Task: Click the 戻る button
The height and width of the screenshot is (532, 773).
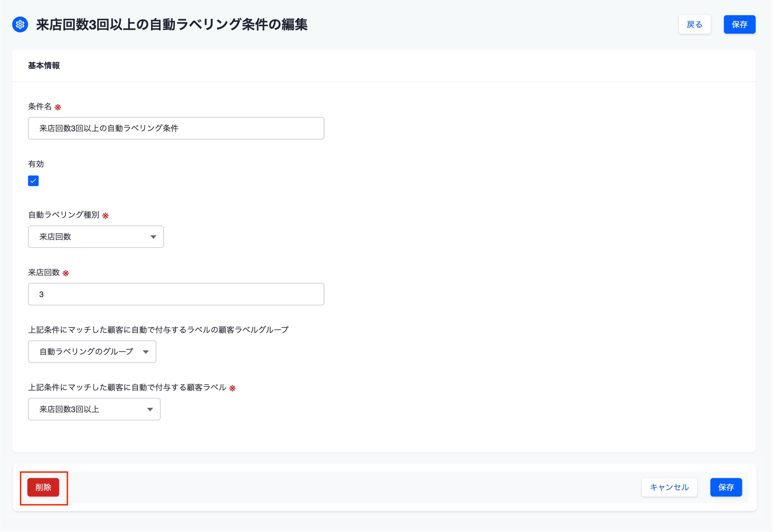Action: coord(695,24)
